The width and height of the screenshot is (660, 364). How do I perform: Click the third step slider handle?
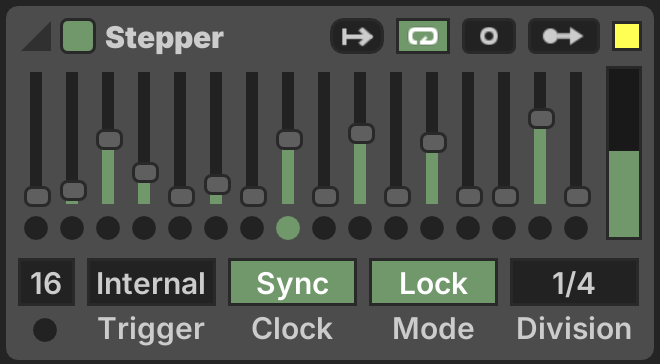tap(109, 139)
